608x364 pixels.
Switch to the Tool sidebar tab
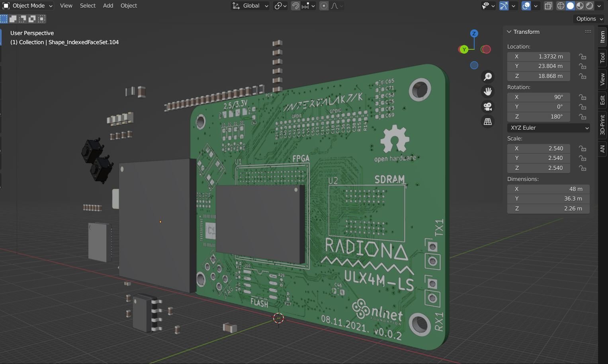click(x=602, y=58)
